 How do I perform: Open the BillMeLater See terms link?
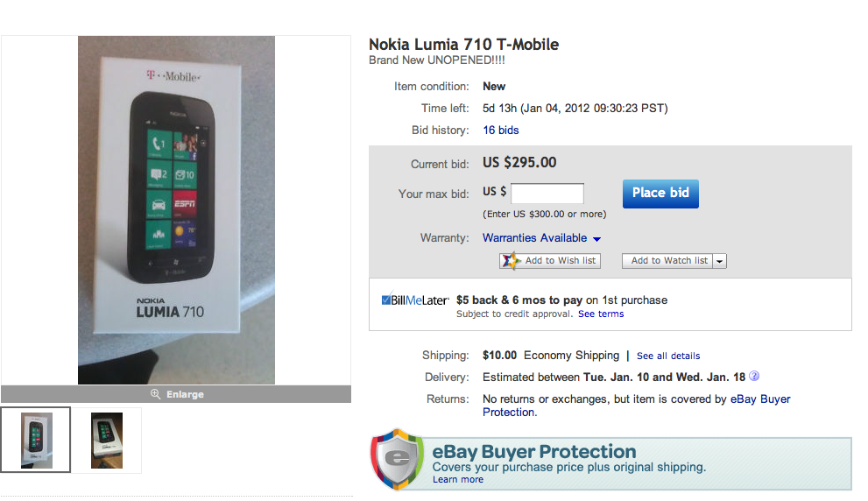[x=601, y=314]
